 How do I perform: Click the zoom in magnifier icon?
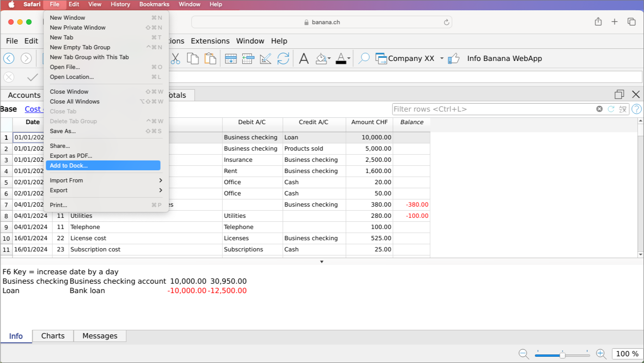(x=601, y=354)
